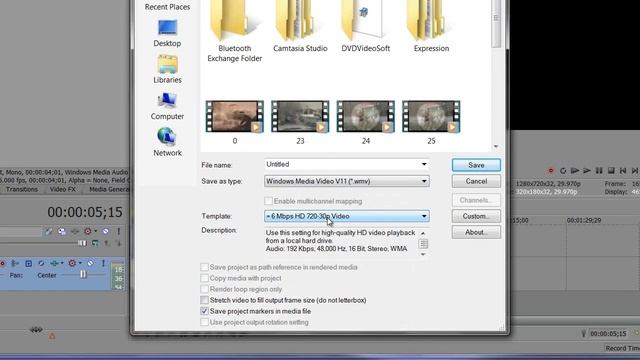Select video thumbnail named 23
This screenshot has height=360, width=640.
coord(300,122)
